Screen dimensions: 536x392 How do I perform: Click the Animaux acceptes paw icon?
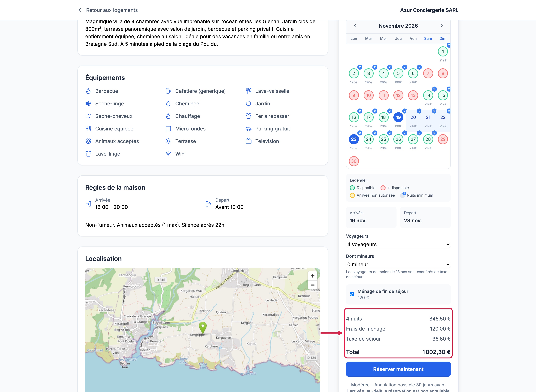click(x=88, y=141)
